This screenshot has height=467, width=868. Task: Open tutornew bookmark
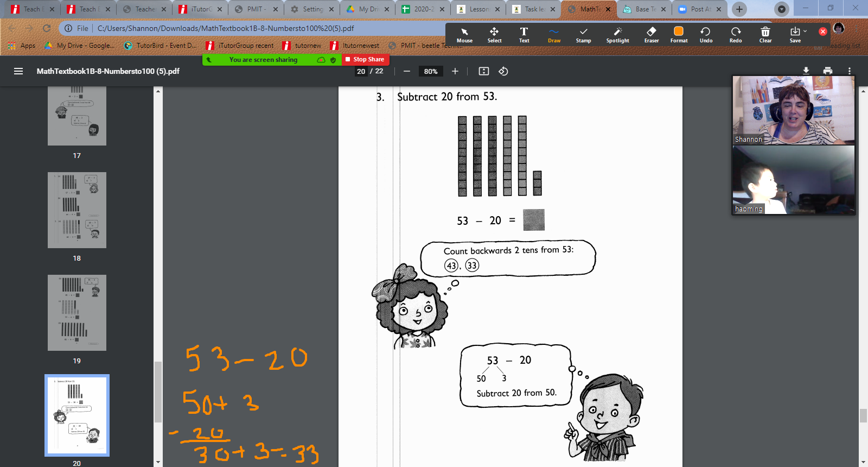(x=302, y=46)
